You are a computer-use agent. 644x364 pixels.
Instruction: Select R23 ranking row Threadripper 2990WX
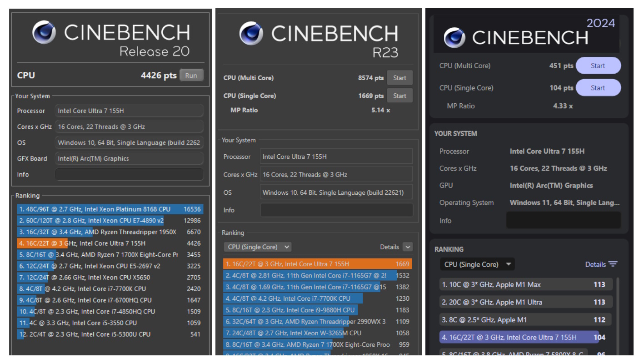[x=318, y=322]
